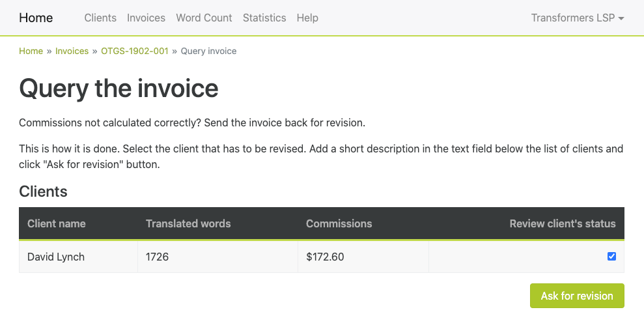Click the Ask for revision button
This screenshot has height=327, width=644.
tap(577, 296)
